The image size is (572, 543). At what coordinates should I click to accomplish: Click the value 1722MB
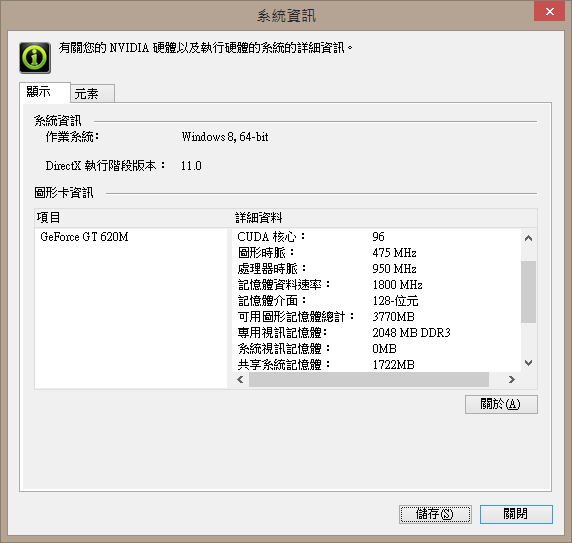(x=393, y=365)
